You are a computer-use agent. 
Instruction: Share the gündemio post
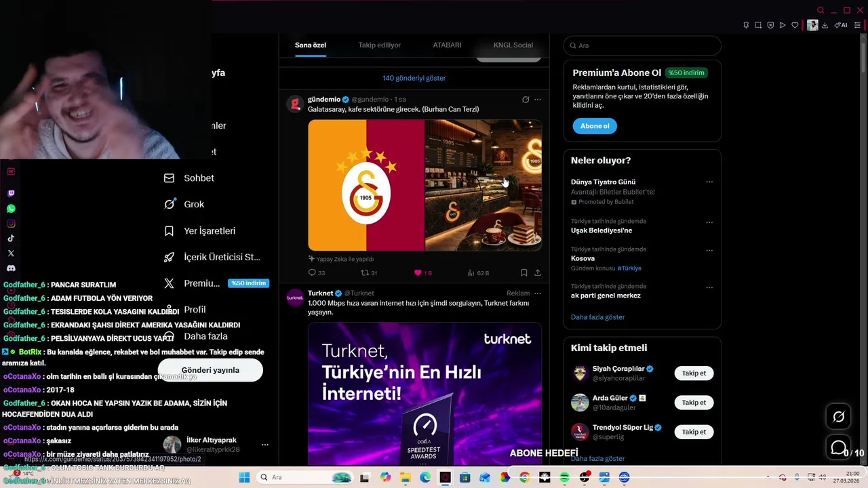(538, 272)
